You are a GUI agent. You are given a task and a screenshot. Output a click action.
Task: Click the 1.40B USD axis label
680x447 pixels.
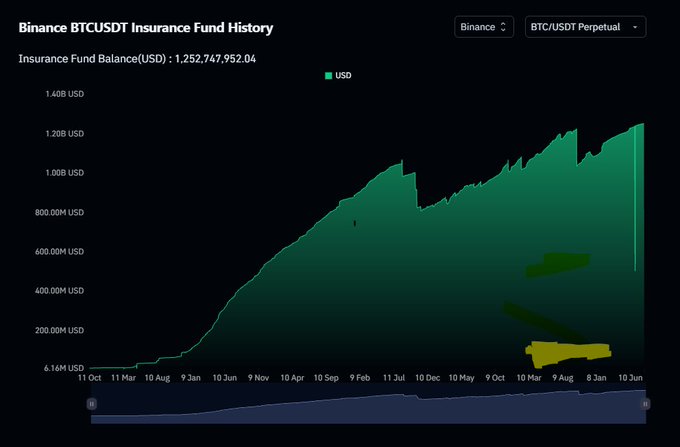point(65,94)
